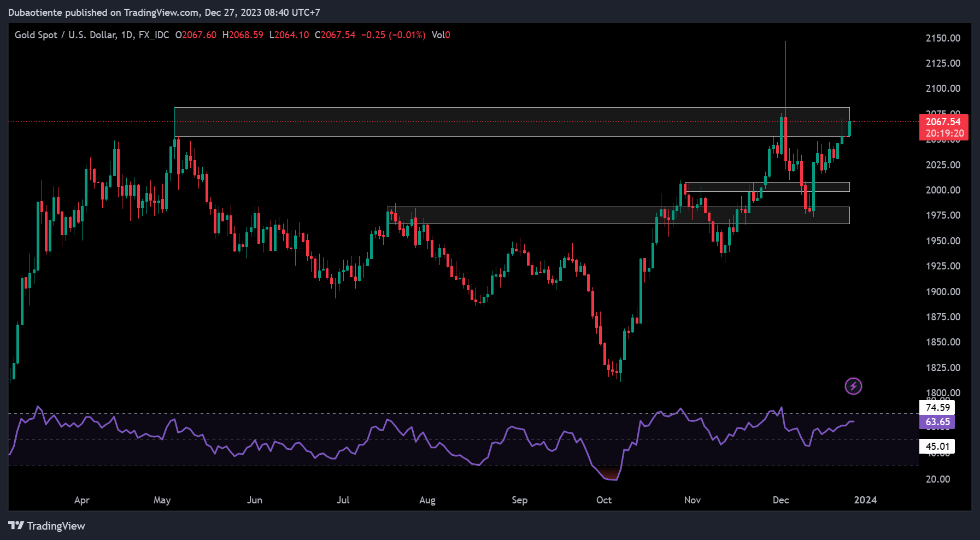Click the 1875.00 price axis label
The image size is (980, 540).
(x=943, y=317)
